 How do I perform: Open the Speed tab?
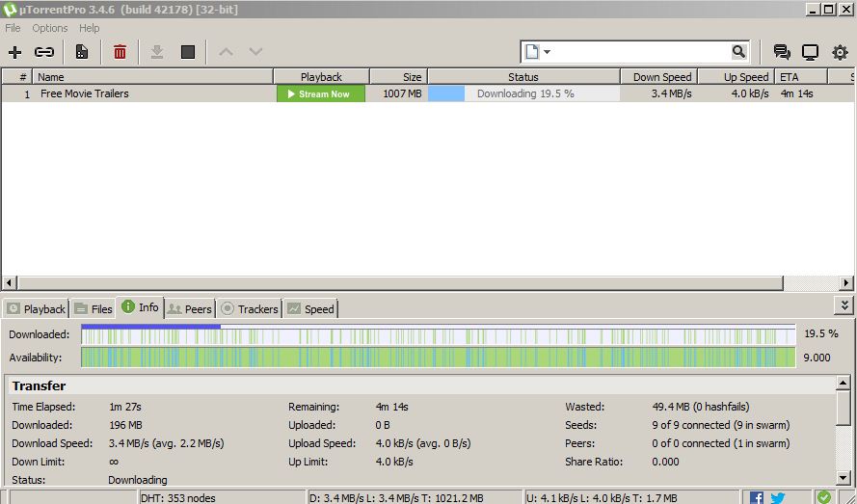[311, 308]
